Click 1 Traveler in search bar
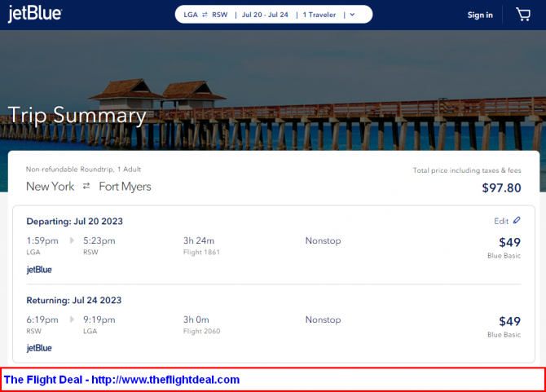 319,15
